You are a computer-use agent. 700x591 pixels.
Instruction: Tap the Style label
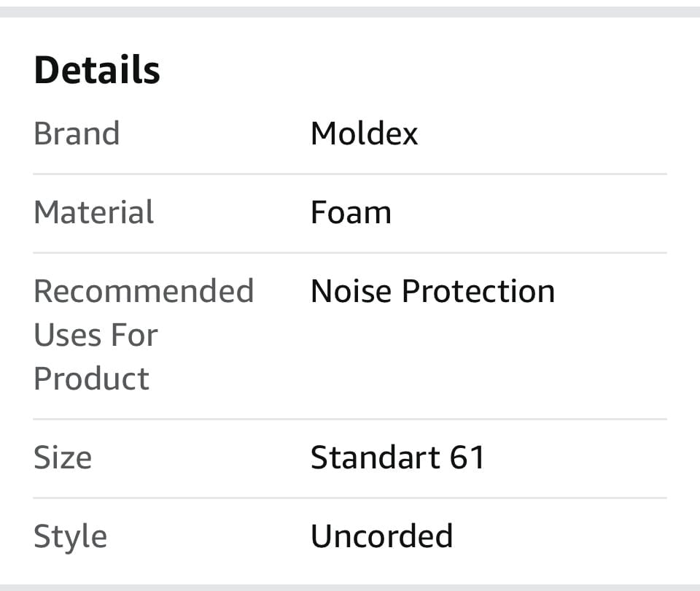pos(71,536)
